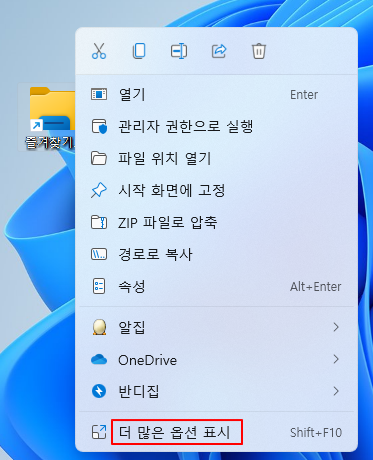This screenshot has height=460, width=373.
Task: Choose 관리자 권한으로 실행
Action: coord(217,126)
